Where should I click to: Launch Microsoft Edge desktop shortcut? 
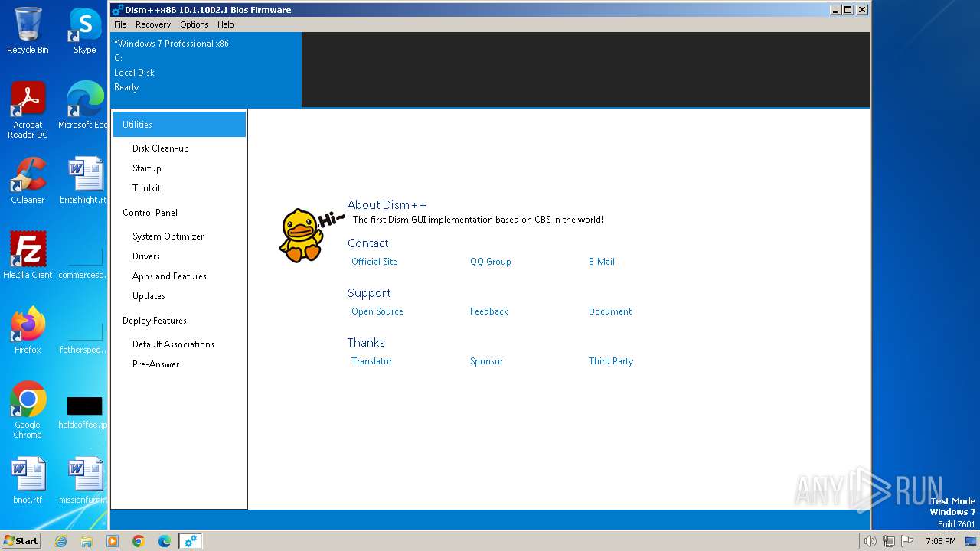(85, 106)
